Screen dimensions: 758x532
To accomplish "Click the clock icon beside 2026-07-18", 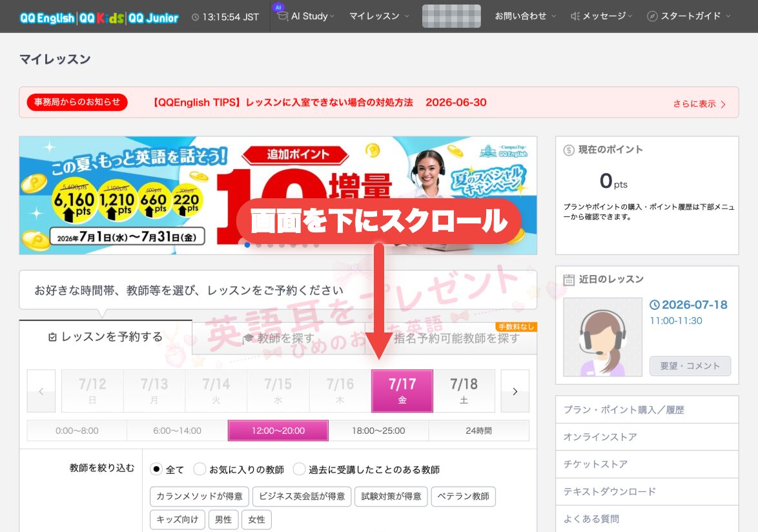I will pyautogui.click(x=655, y=305).
